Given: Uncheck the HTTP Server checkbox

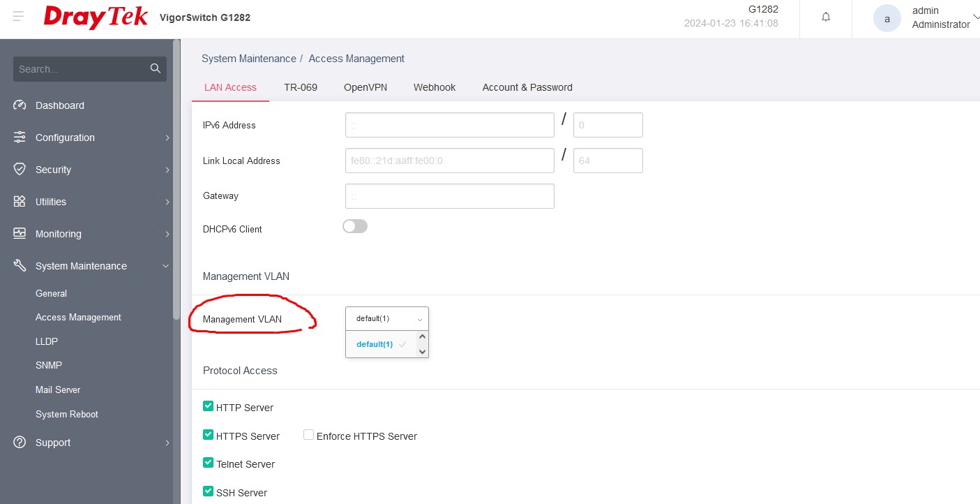Looking at the screenshot, I should (x=208, y=406).
